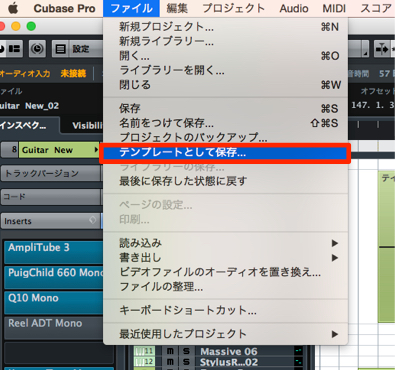Click the greyed 印刷... menu item

[x=226, y=219]
